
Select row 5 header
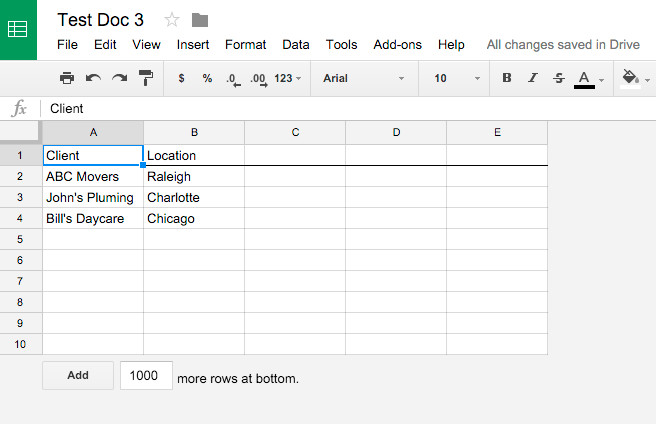[20, 239]
